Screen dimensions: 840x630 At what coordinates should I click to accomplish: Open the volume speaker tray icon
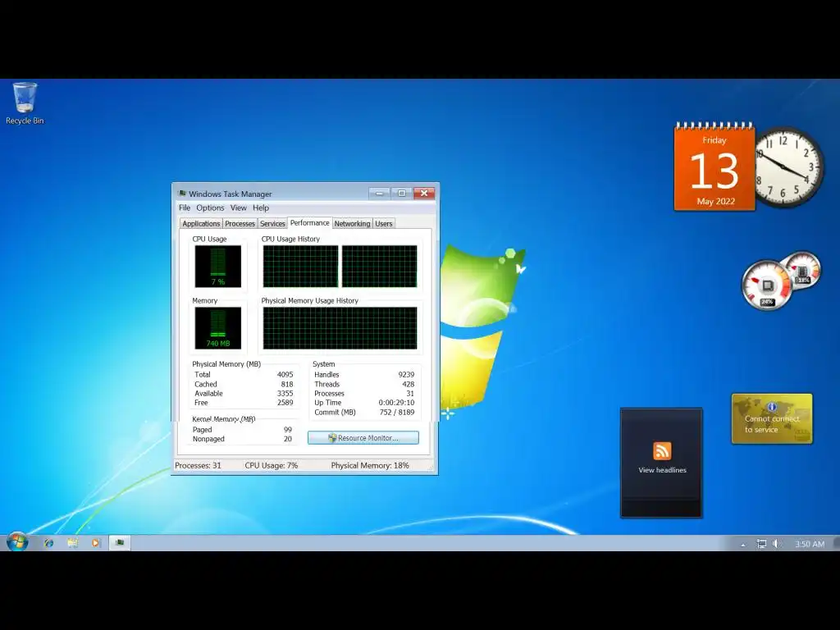(776, 544)
